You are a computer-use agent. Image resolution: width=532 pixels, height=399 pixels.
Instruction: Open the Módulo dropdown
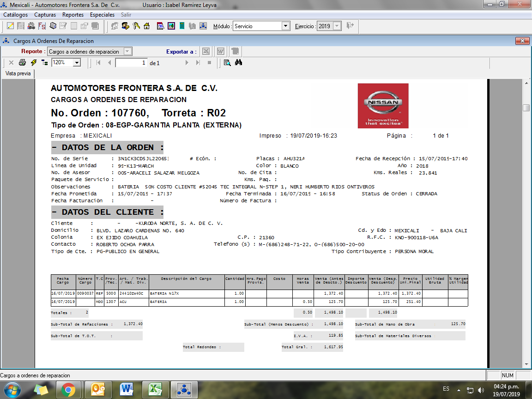pos(286,26)
